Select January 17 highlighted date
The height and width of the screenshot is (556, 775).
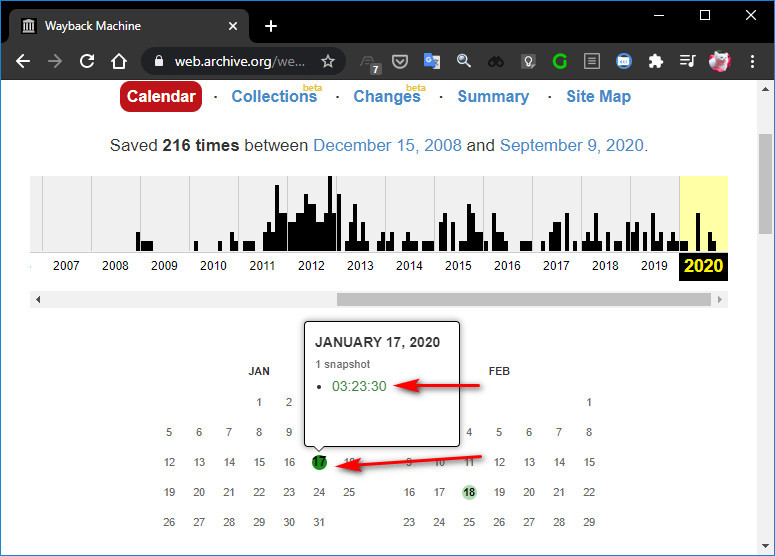click(x=319, y=462)
